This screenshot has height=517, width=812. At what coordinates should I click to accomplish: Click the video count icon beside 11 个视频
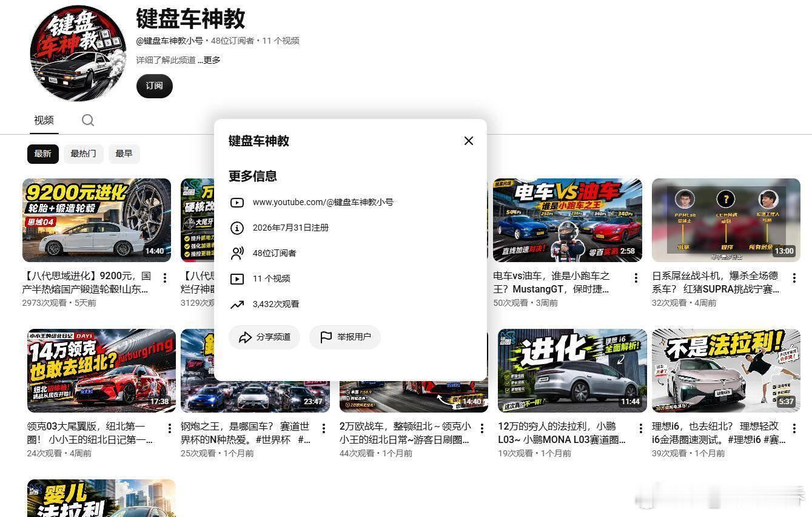[x=237, y=279]
